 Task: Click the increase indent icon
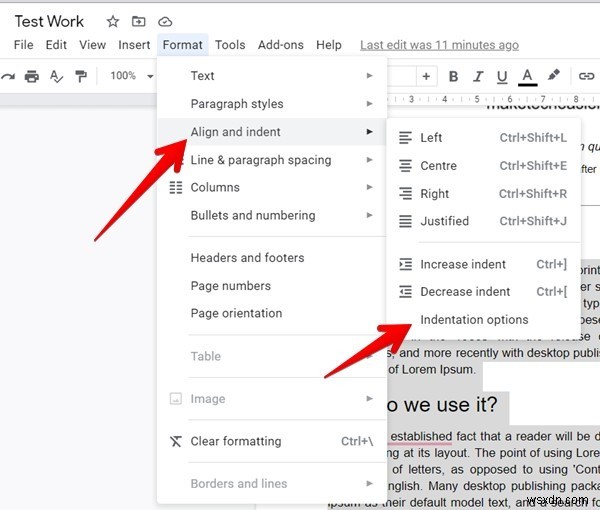pos(405,264)
